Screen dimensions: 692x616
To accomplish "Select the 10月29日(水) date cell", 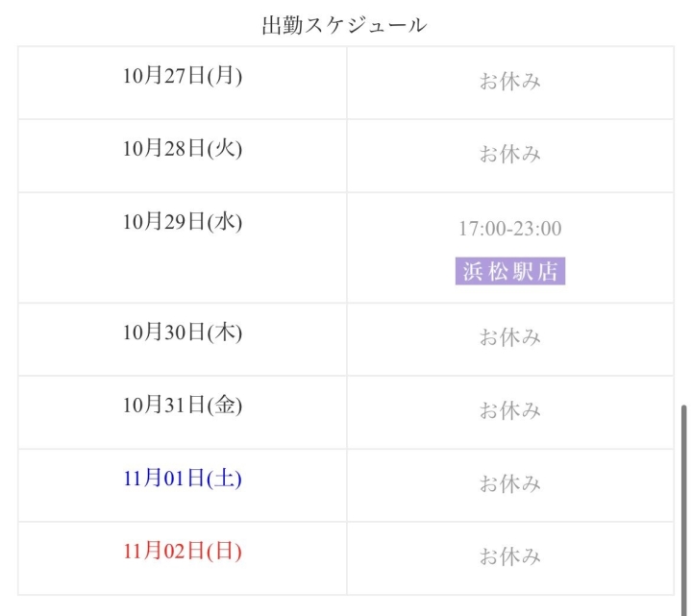I will coord(183,221).
